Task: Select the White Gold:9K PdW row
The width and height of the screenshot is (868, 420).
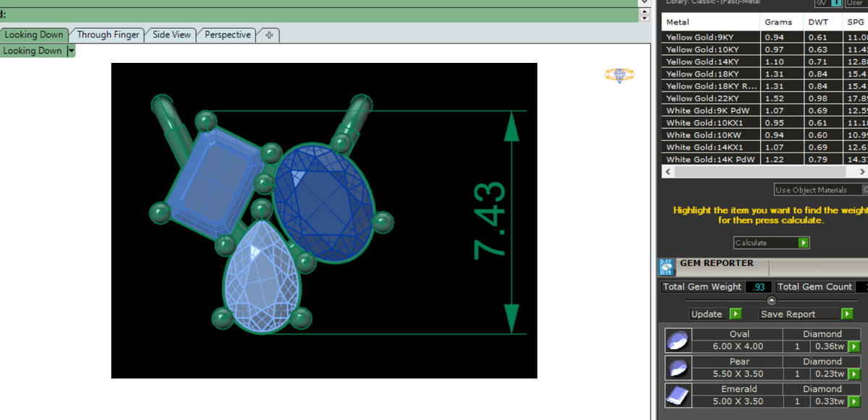Action: tap(765, 111)
